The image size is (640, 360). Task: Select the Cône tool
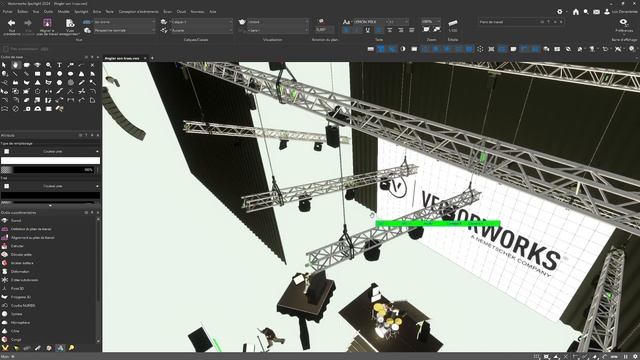(15, 331)
